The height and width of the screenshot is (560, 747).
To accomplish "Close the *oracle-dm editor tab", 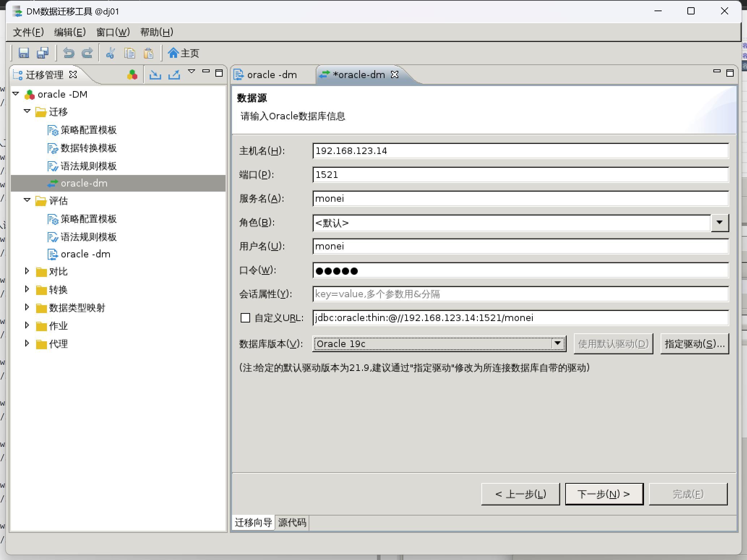I will point(395,74).
